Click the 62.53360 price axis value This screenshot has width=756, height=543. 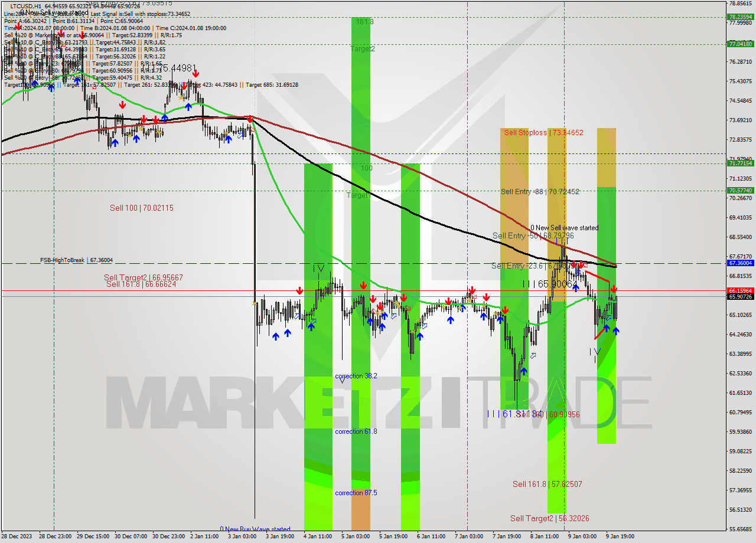point(741,374)
